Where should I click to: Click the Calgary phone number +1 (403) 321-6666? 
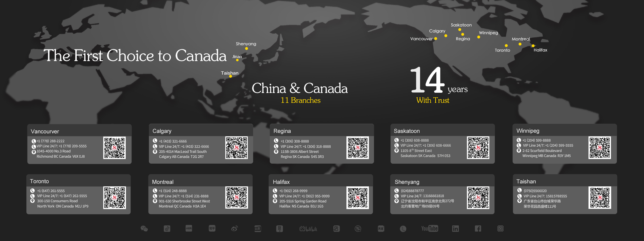point(173,141)
